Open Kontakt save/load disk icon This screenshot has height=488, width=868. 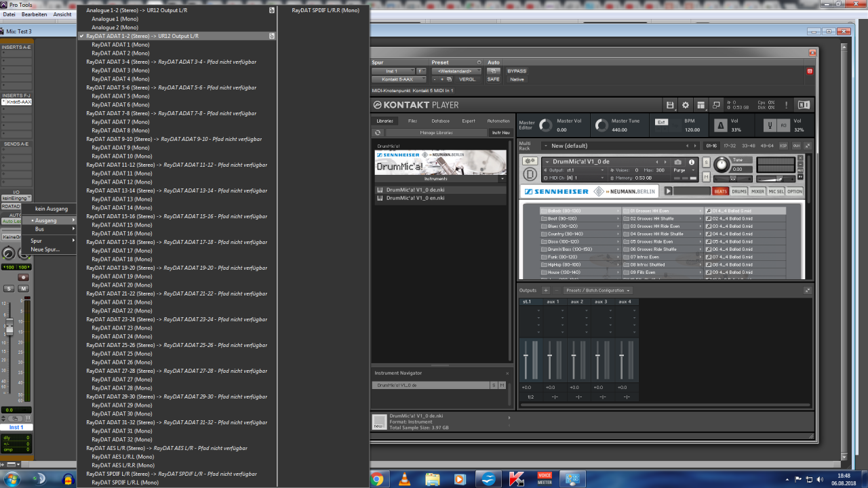pos(670,105)
